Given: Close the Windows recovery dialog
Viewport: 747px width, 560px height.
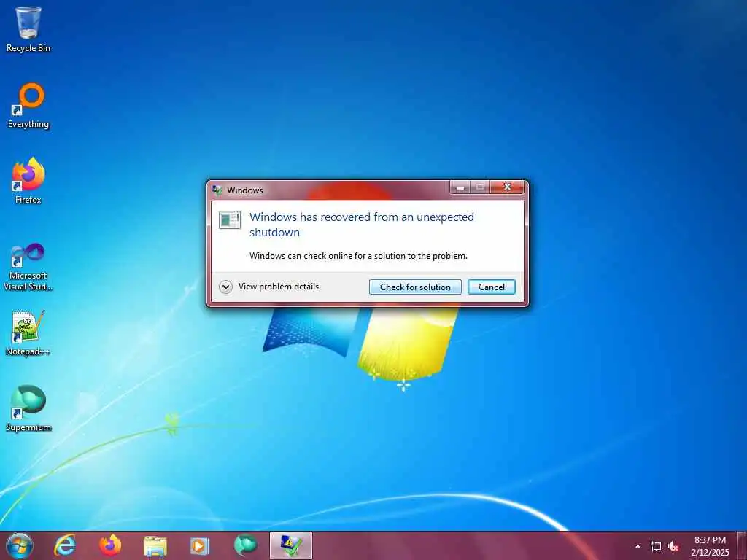Looking at the screenshot, I should tap(508, 187).
